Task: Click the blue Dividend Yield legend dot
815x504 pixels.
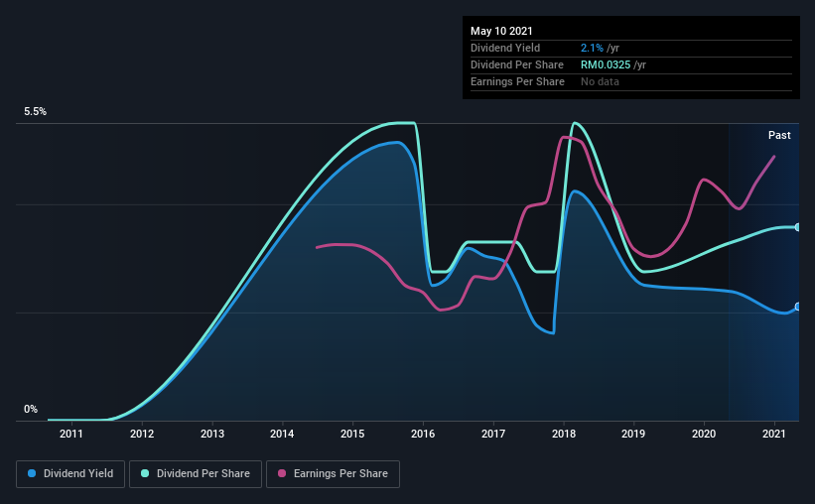Action: tap(32, 473)
